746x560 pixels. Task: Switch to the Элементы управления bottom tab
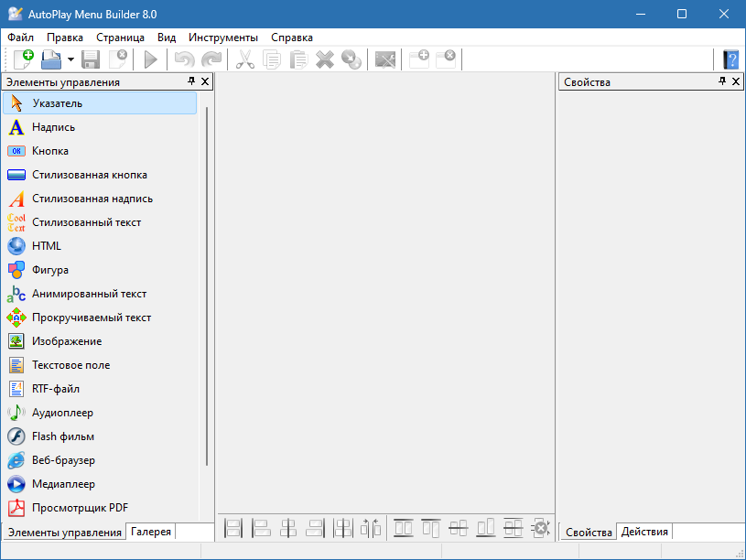pos(65,533)
